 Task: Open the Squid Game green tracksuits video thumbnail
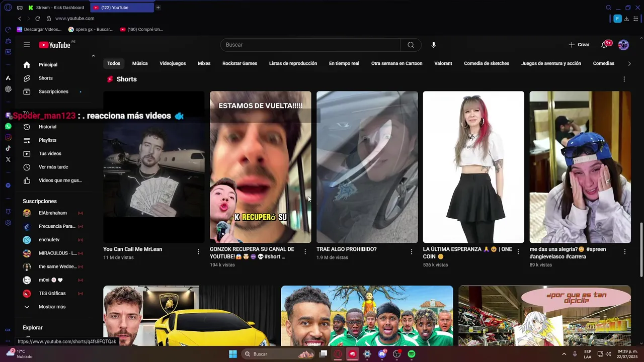367,316
